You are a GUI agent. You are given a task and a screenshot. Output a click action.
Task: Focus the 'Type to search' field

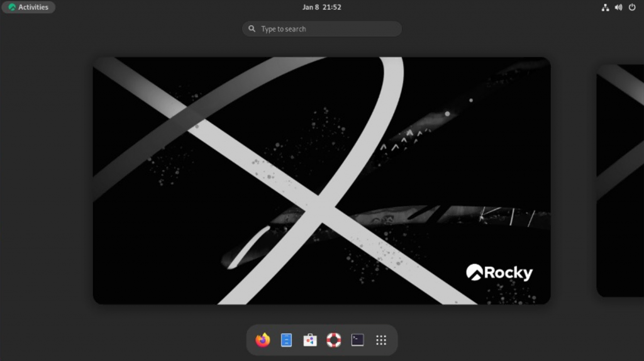pyautogui.click(x=327, y=29)
